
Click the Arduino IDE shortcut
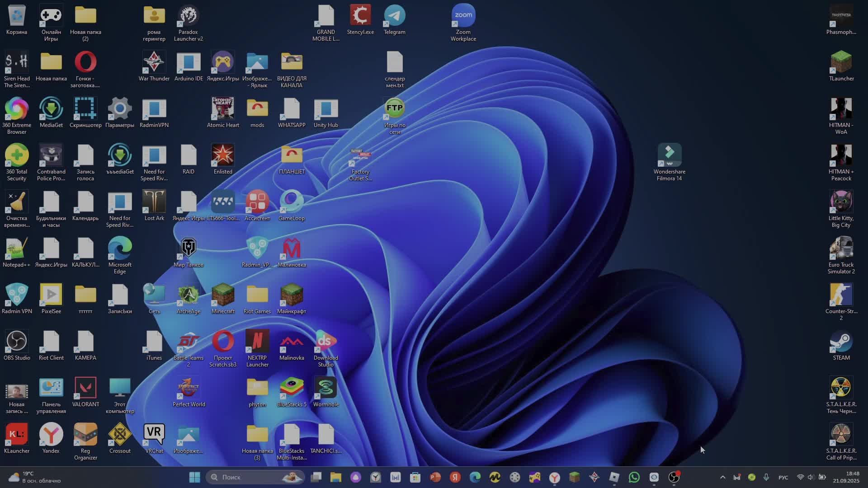pyautogui.click(x=189, y=63)
